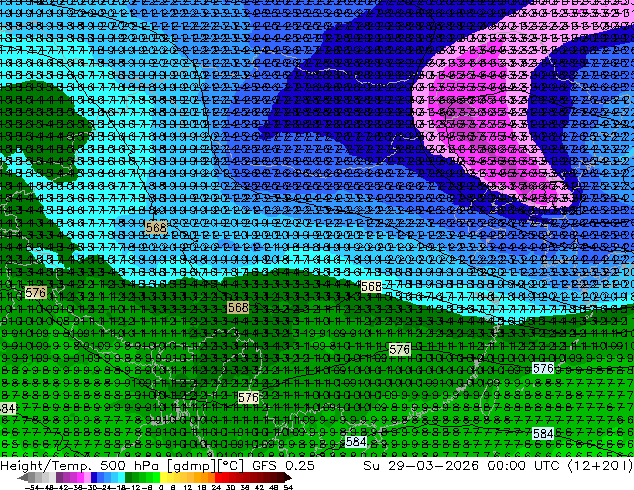Screen dimensions: 634x490
Task: Click the '-18' legend value
Action: pyautogui.click(x=121, y=487)
